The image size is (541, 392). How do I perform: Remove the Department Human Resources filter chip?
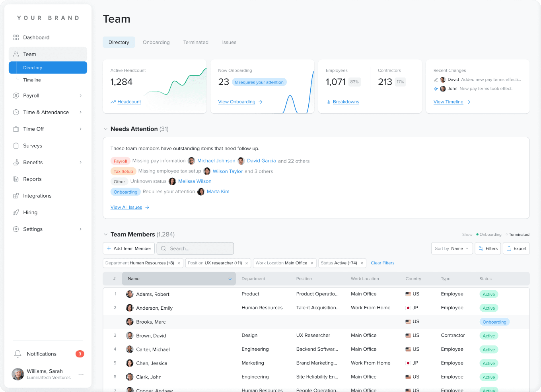click(179, 263)
